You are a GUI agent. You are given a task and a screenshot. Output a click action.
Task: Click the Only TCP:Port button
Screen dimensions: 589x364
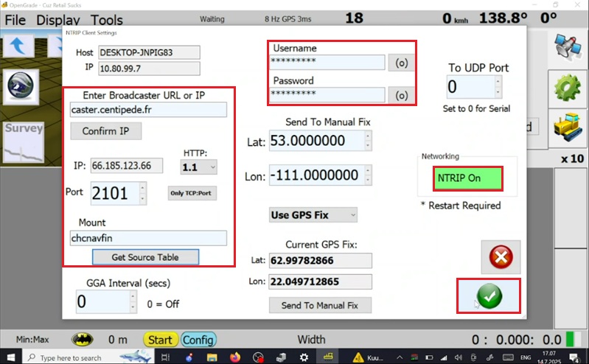click(x=192, y=195)
